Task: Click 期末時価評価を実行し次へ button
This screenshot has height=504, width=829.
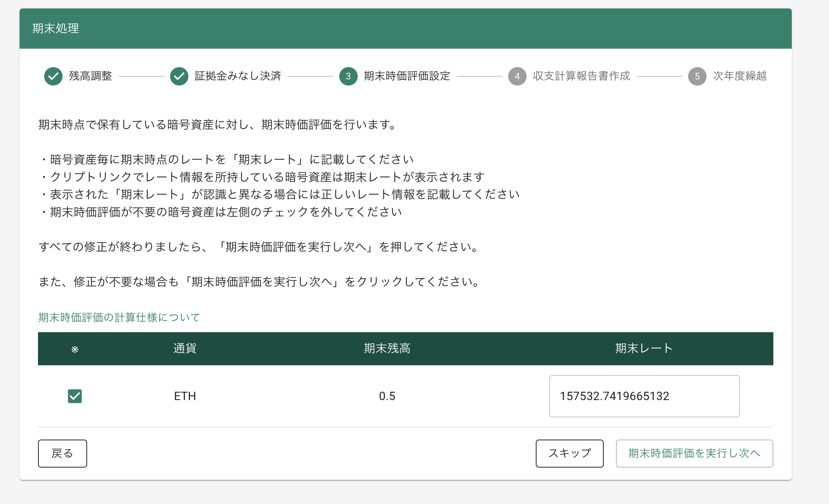Action: 694,453
